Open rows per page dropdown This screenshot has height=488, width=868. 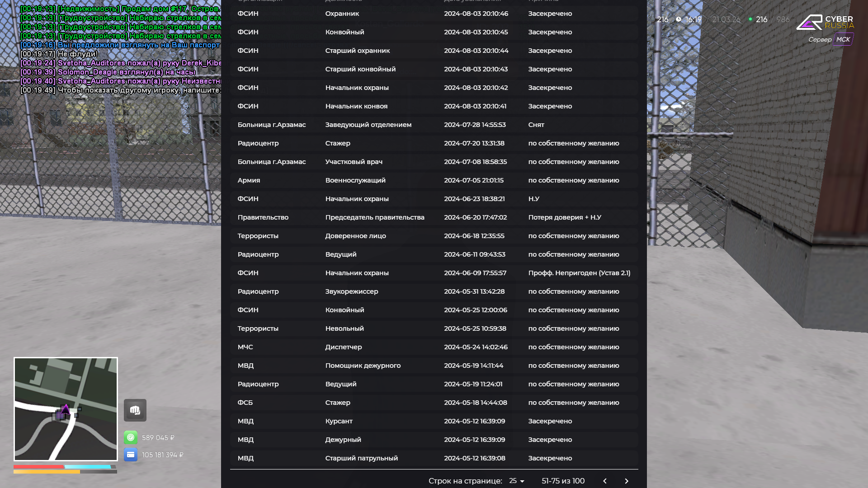point(517,481)
